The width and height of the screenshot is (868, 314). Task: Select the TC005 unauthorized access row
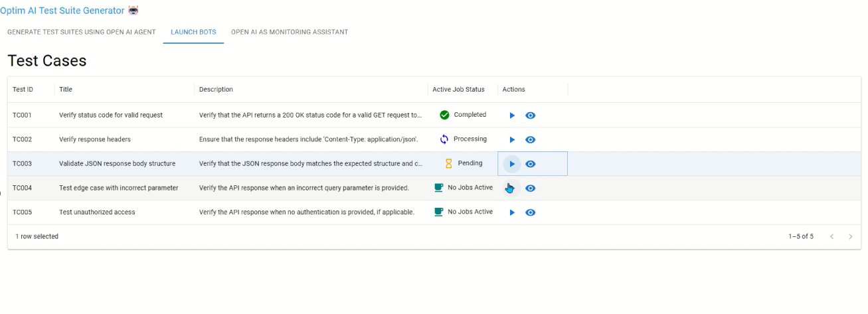(x=97, y=212)
